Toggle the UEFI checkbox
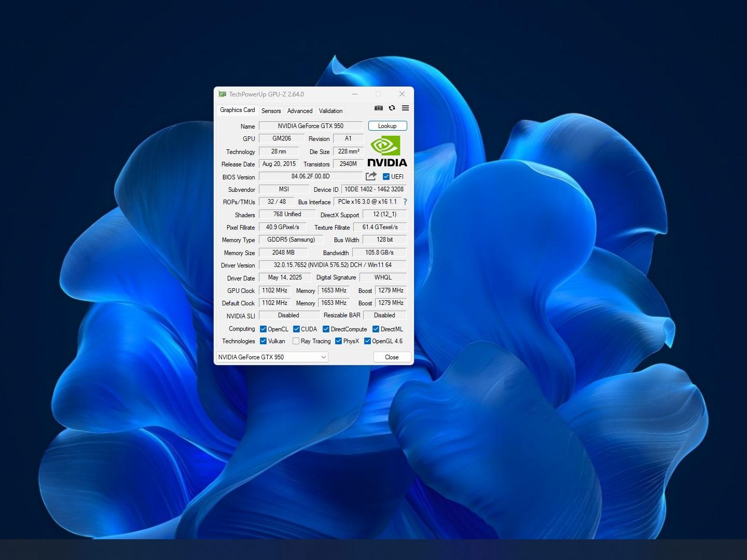The image size is (747, 560). [386, 177]
